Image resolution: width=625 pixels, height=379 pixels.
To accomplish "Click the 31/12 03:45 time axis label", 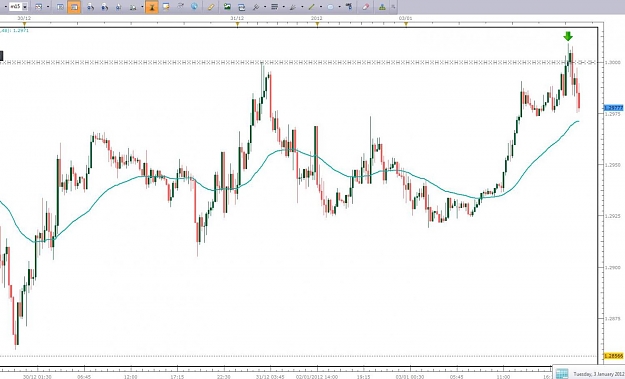I will [270, 377].
